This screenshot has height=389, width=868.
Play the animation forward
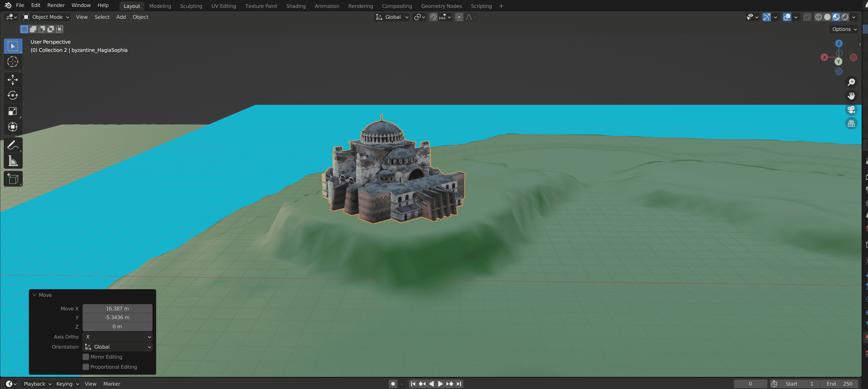(x=440, y=384)
